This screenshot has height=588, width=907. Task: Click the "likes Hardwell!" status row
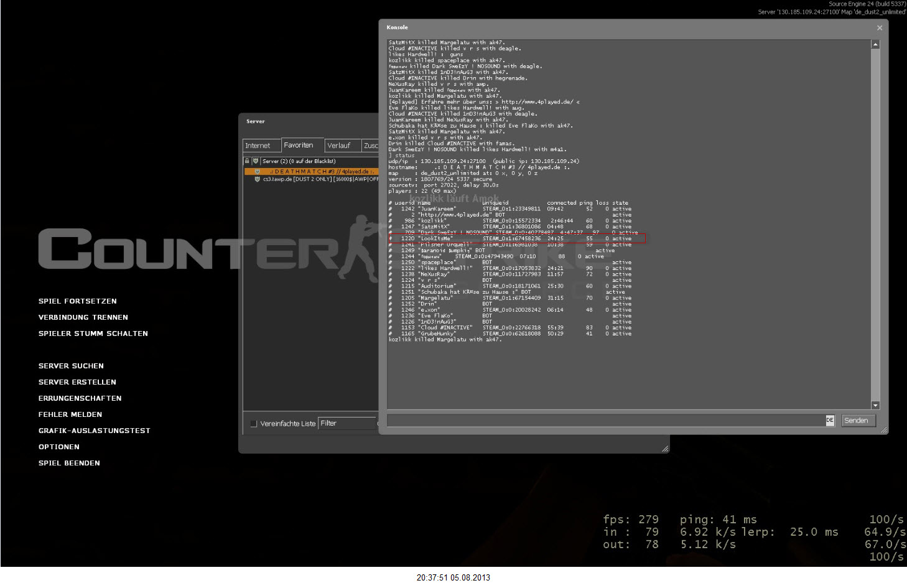[x=510, y=268]
